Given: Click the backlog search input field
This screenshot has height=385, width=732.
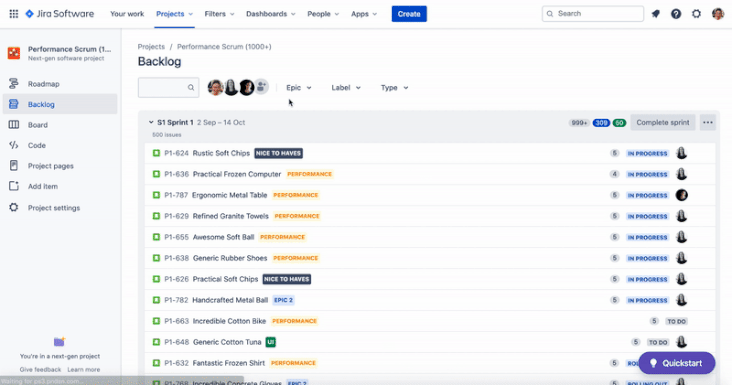Looking at the screenshot, I should click(x=169, y=88).
